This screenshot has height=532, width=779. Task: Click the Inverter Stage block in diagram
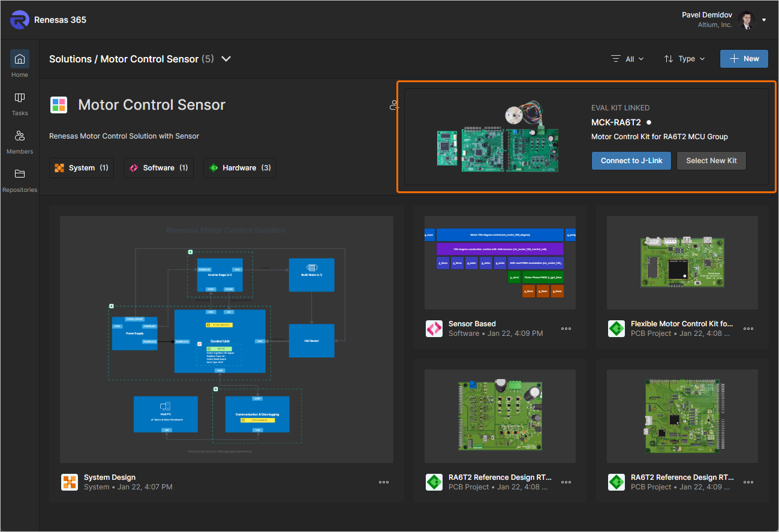click(x=220, y=275)
